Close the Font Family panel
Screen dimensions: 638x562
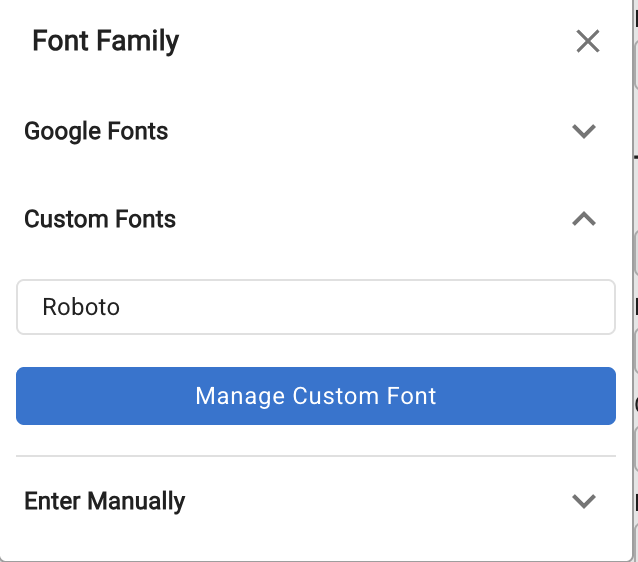click(x=588, y=41)
